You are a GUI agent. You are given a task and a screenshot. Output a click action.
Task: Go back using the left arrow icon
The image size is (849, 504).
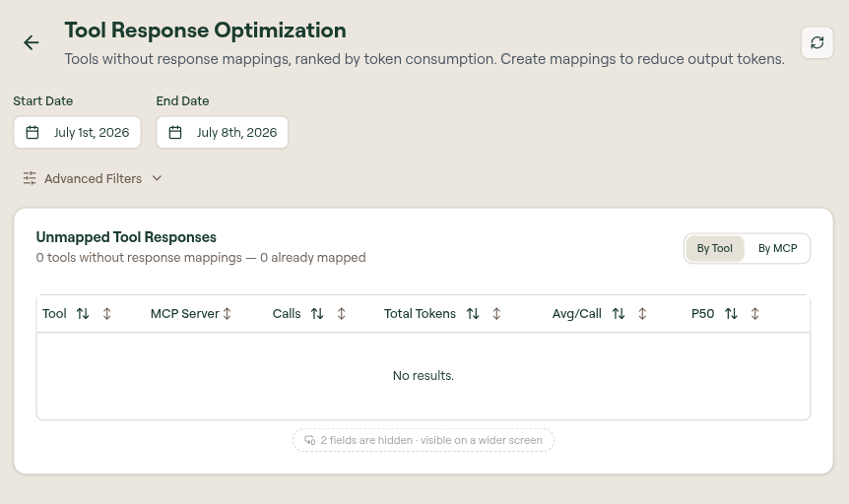32,42
